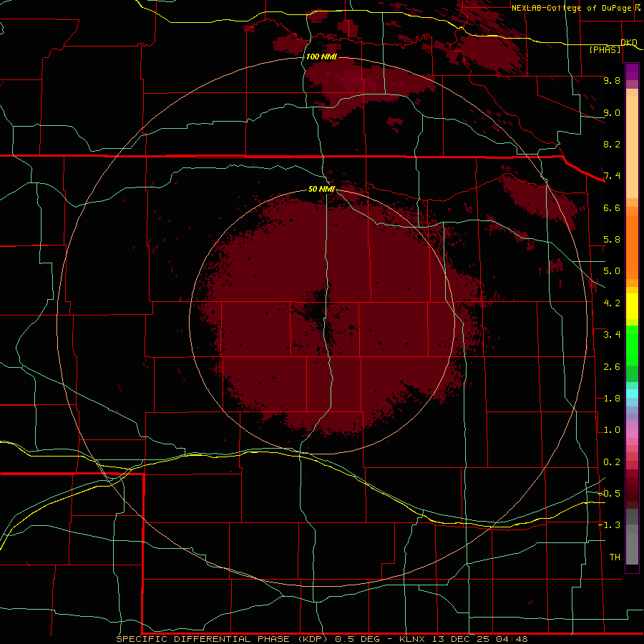Image resolution: width=644 pixels, height=644 pixels.
Task: Click the NEXLAB-College of DuPage credit text
Action: click(x=572, y=8)
